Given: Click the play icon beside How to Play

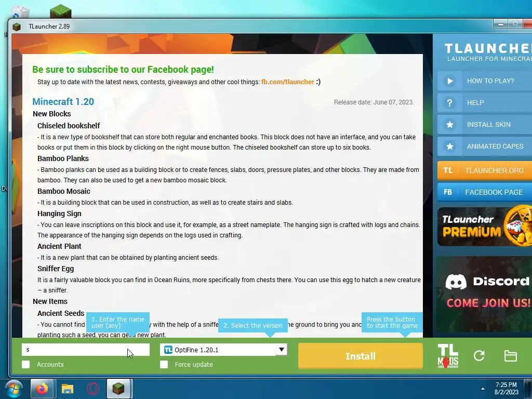Looking at the screenshot, I should (x=450, y=81).
